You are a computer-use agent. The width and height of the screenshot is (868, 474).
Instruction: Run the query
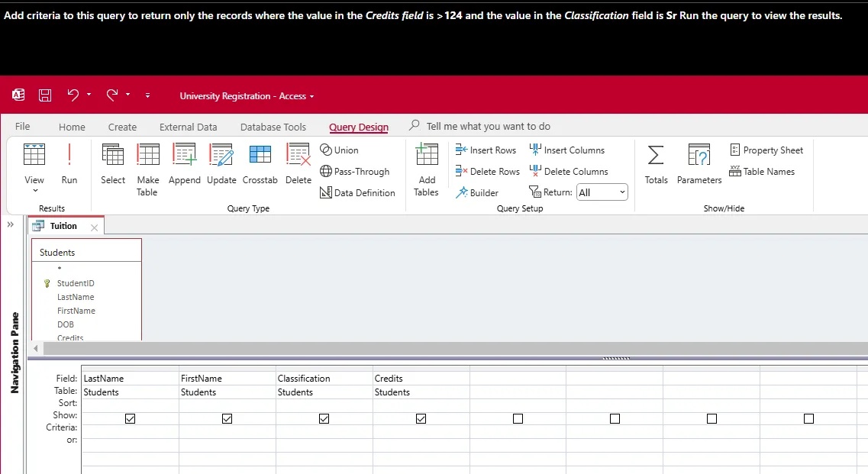69,164
